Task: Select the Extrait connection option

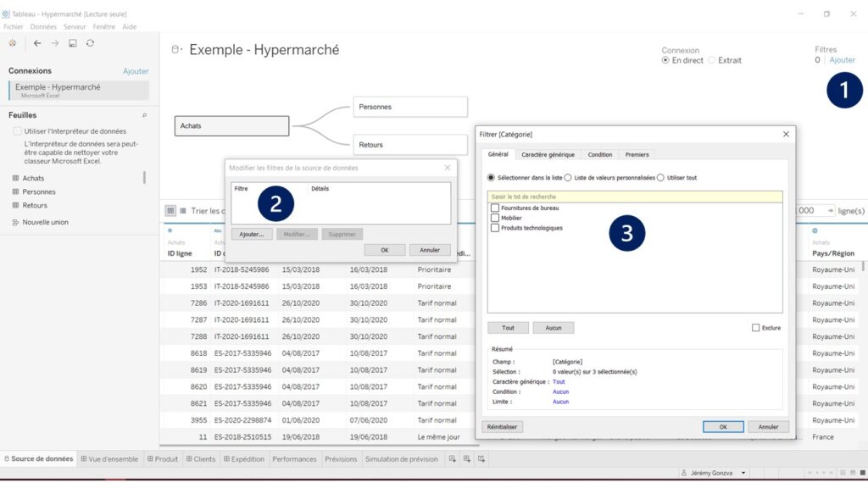Action: [x=712, y=60]
